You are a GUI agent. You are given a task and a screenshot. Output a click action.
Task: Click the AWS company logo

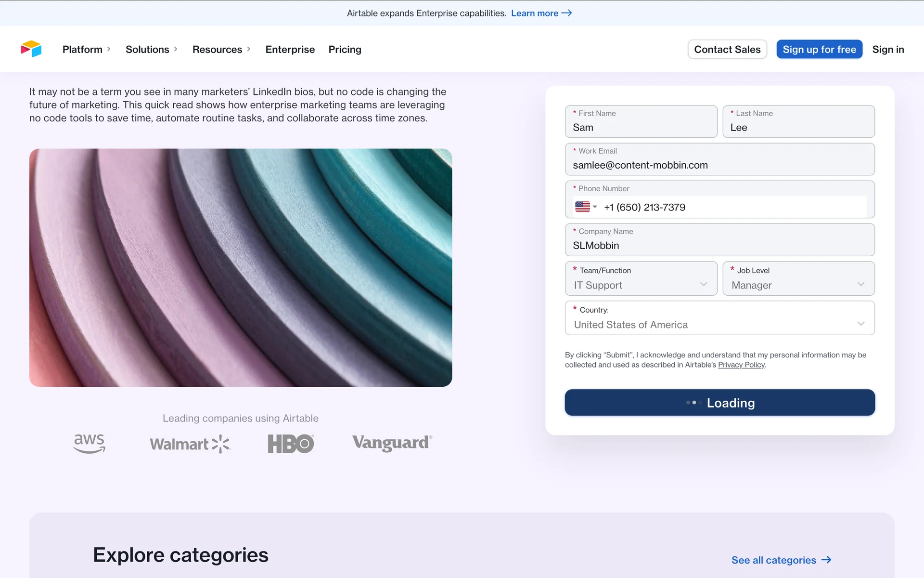[x=89, y=443]
